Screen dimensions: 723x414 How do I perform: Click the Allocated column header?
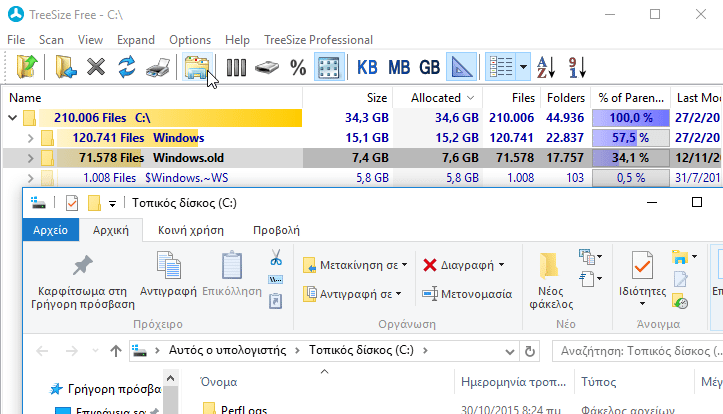(438, 98)
